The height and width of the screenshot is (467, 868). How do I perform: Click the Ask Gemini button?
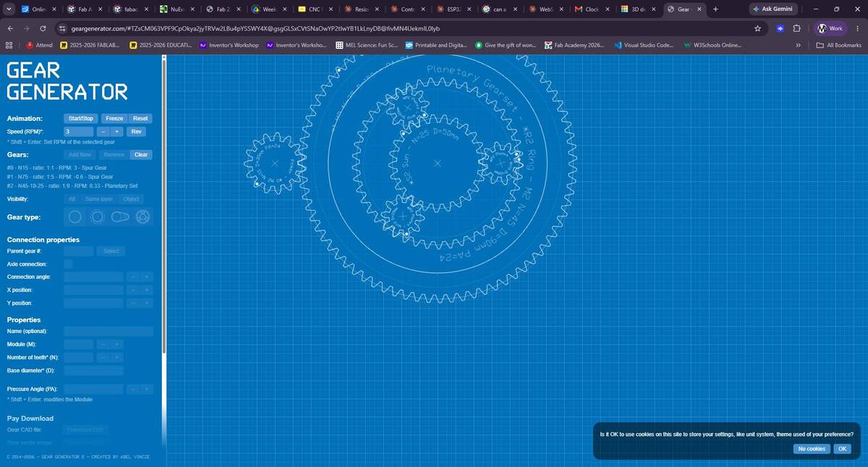tap(773, 9)
